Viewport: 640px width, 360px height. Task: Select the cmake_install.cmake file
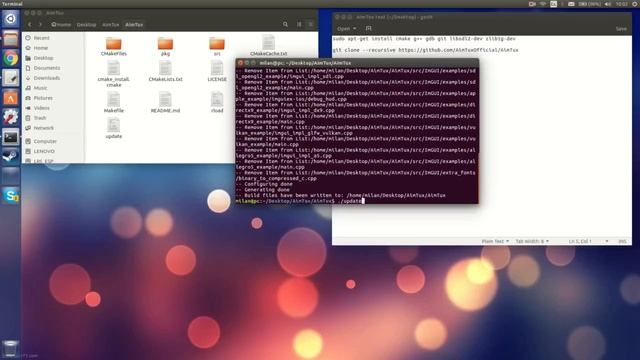pos(113,74)
